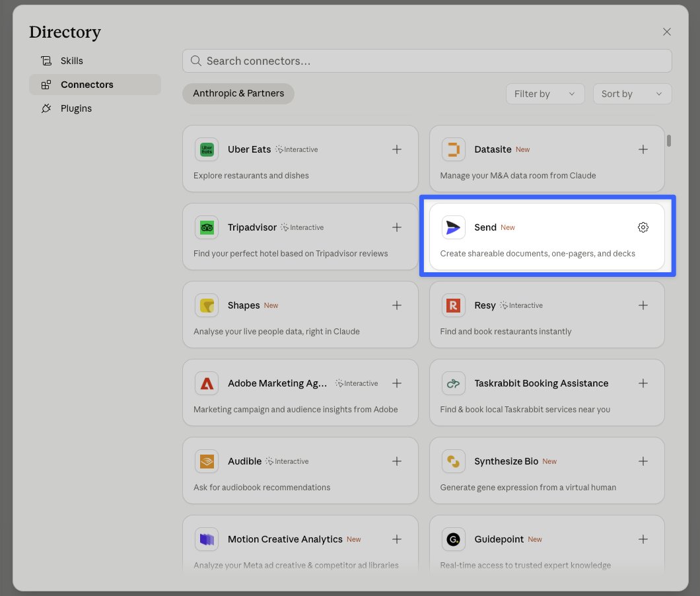This screenshot has height=596, width=700.
Task: Add the Motion Creative Analytics connector
Action: [396, 539]
